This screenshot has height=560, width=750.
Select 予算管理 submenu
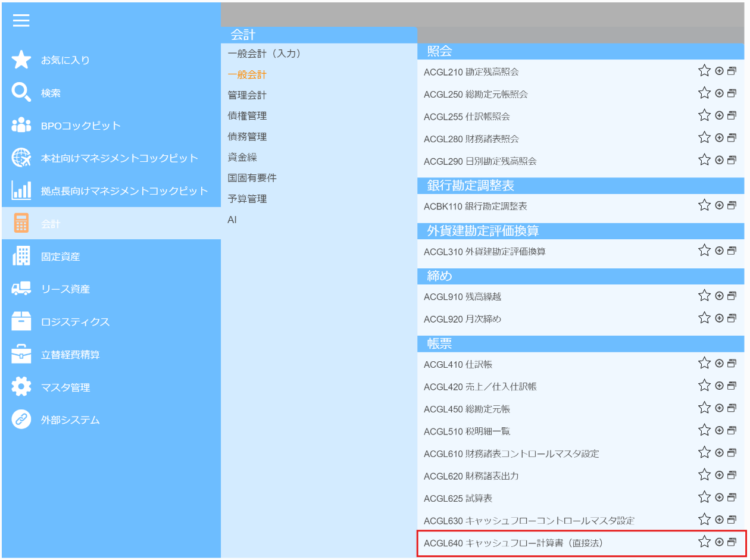pos(247,199)
